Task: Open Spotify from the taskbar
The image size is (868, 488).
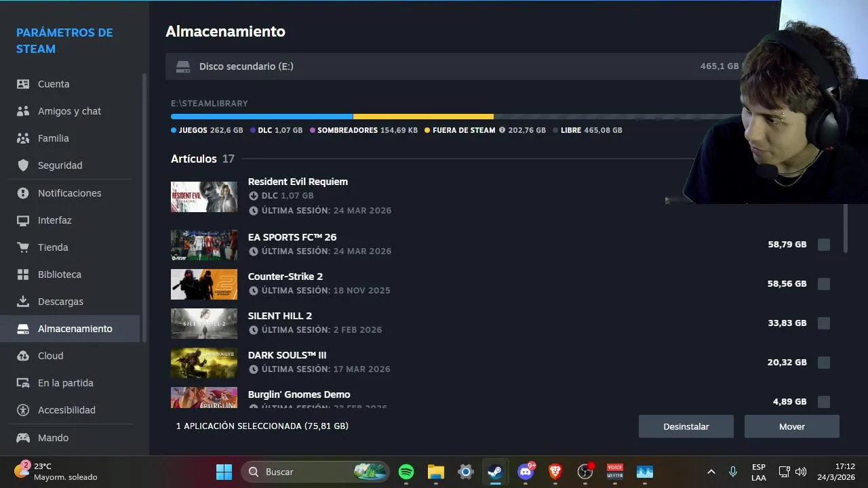Action: 406,472
